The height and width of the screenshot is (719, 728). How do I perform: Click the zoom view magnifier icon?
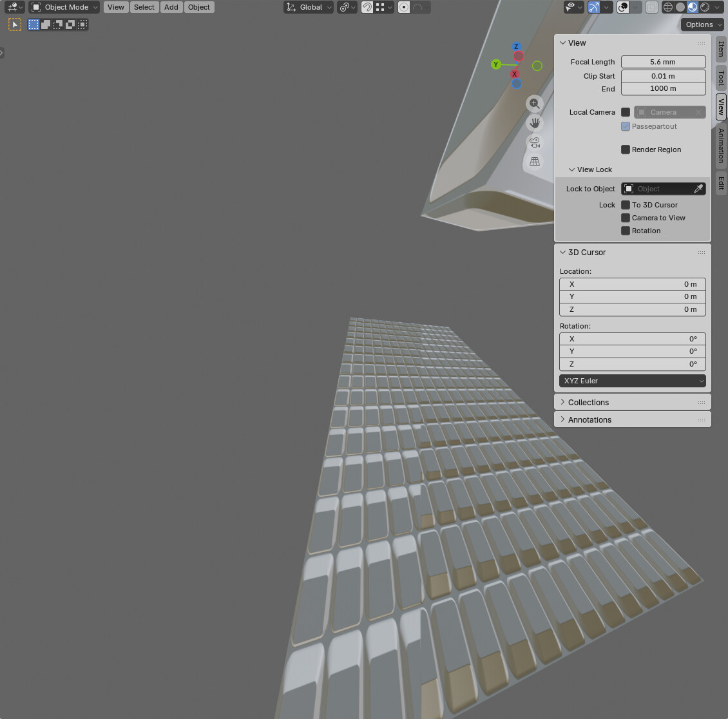click(x=534, y=104)
